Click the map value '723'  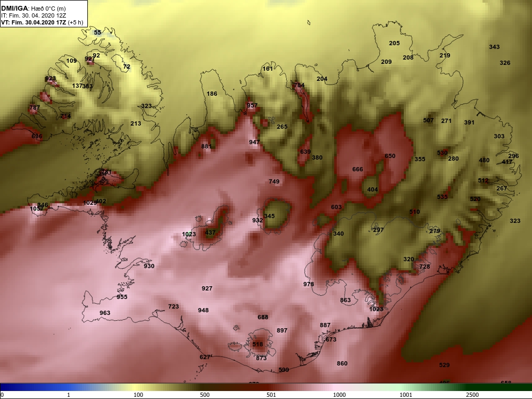pos(173,306)
